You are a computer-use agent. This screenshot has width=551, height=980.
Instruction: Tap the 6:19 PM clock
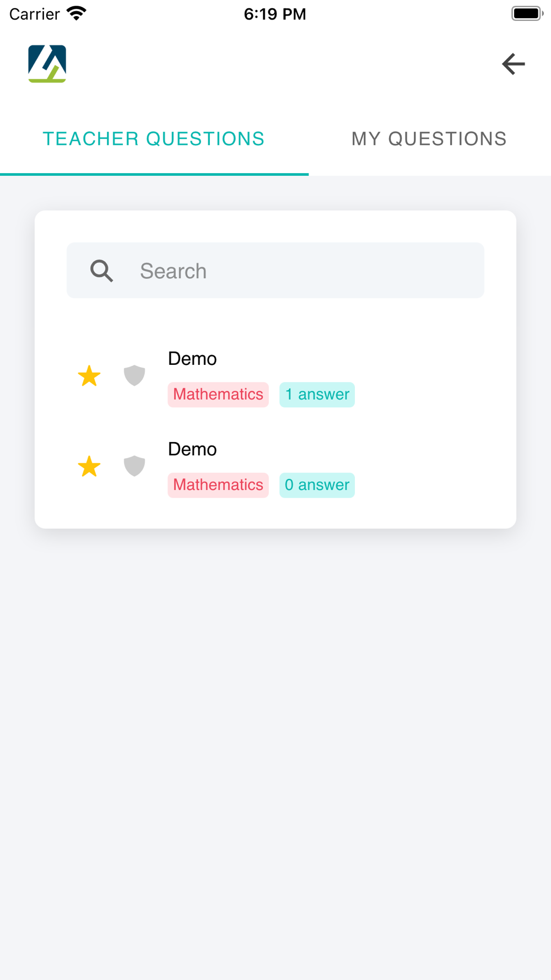(275, 14)
